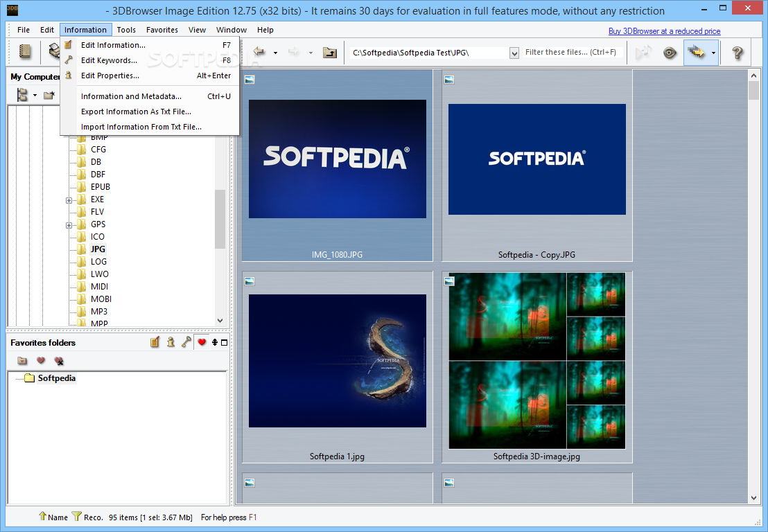Open the Help menu
This screenshot has width=768, height=532.
[x=265, y=30]
